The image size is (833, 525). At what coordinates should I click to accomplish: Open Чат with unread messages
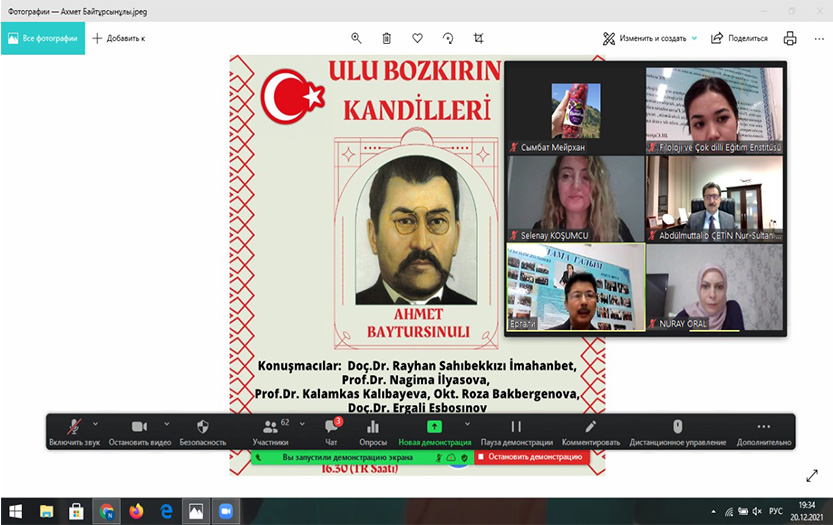point(331,430)
